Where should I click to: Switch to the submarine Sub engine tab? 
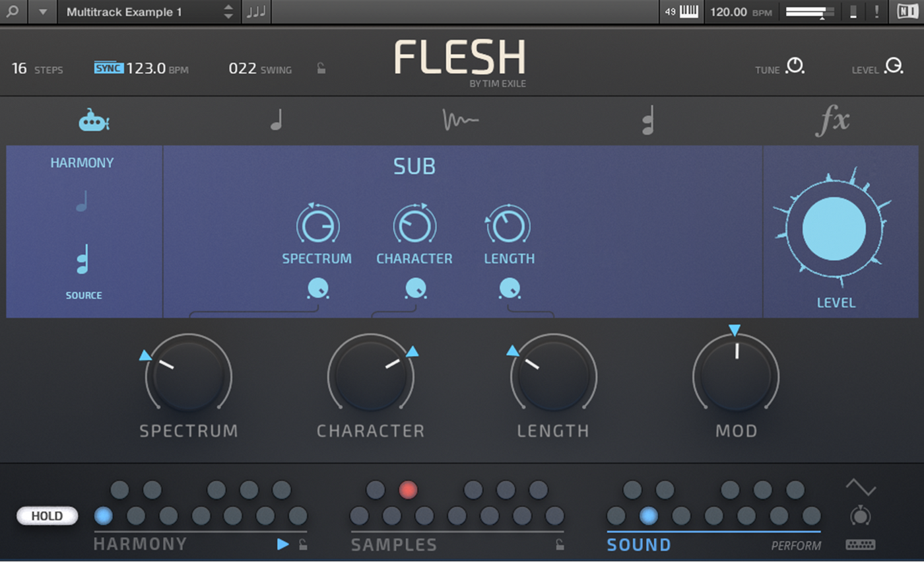(94, 121)
